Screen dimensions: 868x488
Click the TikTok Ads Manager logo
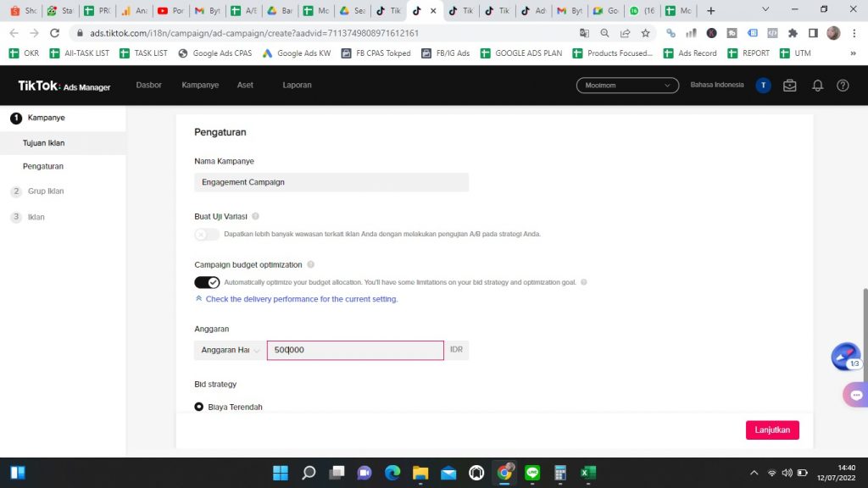pos(64,86)
